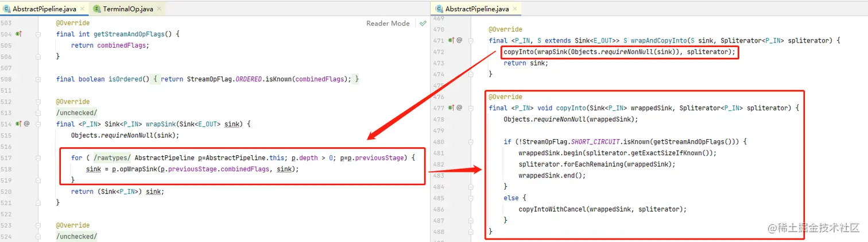Click the @ annotation marker on line 514
Image resolution: width=868 pixels, height=242 pixels.
coord(27,124)
